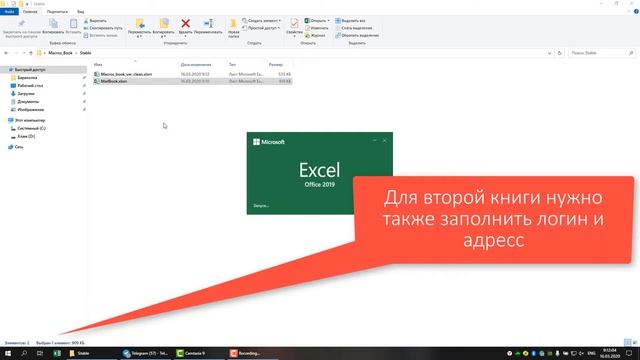Open Изображения in navigation pane

pyautogui.click(x=27, y=110)
